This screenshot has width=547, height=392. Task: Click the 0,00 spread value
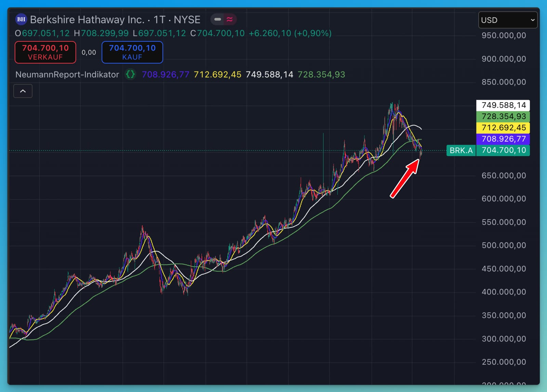pyautogui.click(x=89, y=52)
